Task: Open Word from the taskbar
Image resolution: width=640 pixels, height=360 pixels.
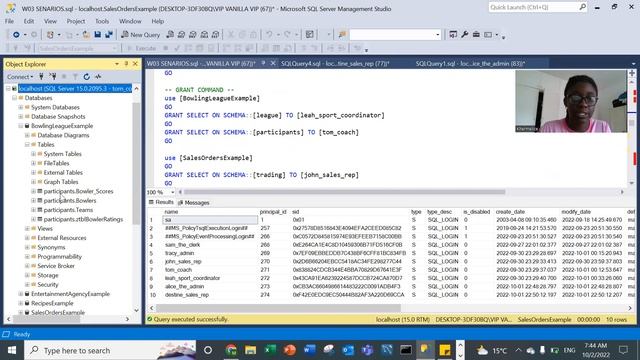Action: [x=309, y=350]
